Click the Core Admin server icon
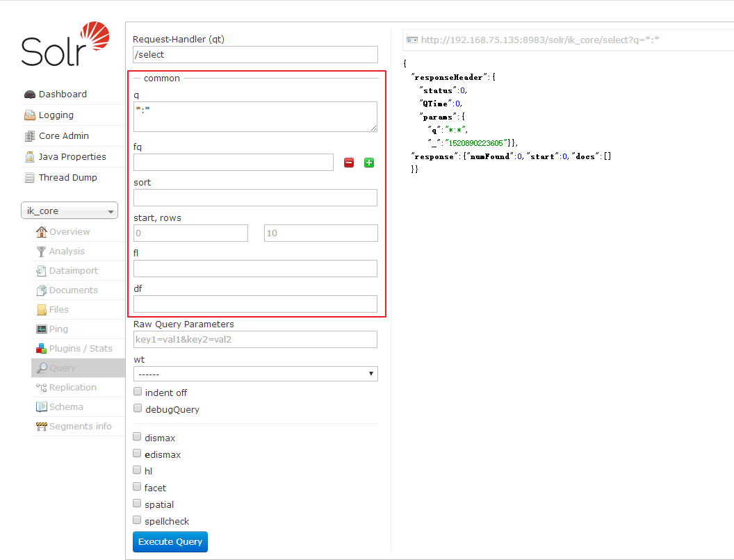734x560 pixels. coord(29,136)
